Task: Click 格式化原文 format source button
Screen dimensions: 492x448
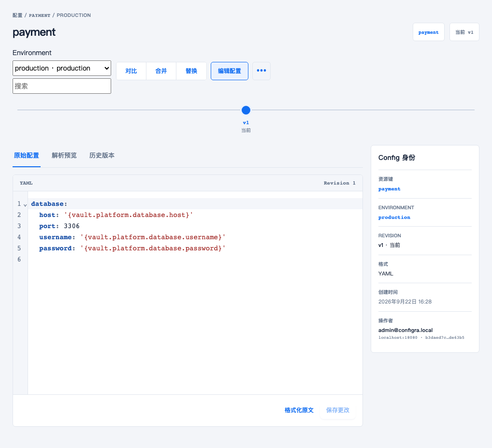Action: click(x=299, y=410)
